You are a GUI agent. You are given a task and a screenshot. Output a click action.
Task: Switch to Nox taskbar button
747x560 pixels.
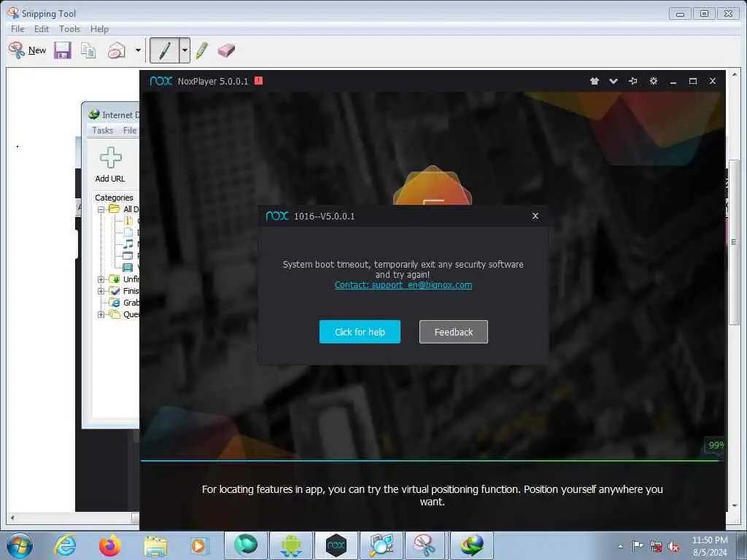336,545
